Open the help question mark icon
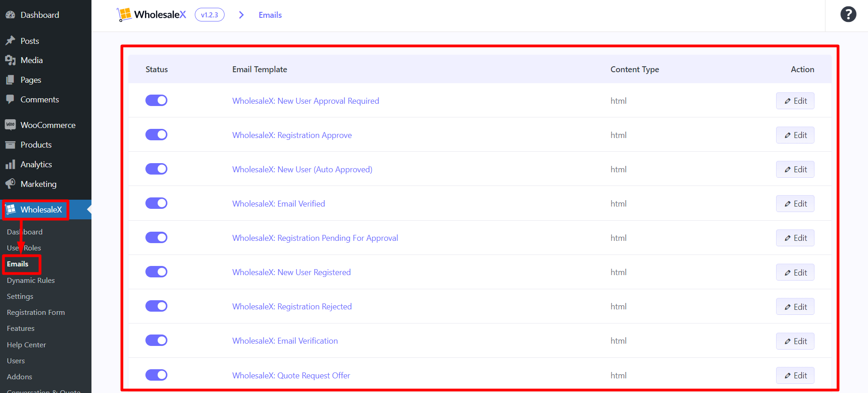 point(848,15)
